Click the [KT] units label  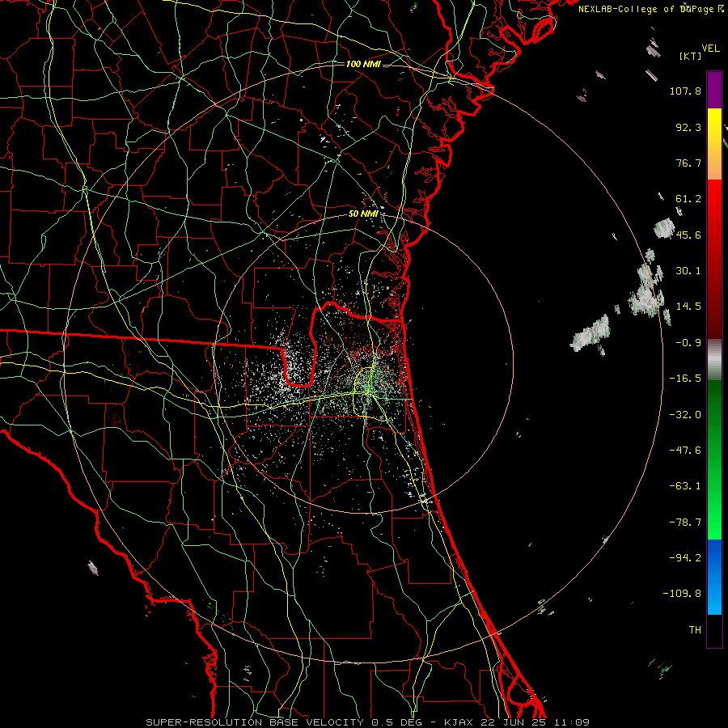[691, 56]
